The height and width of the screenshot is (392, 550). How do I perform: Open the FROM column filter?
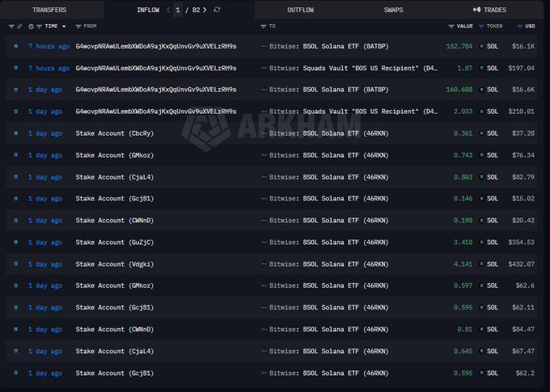tap(78, 27)
